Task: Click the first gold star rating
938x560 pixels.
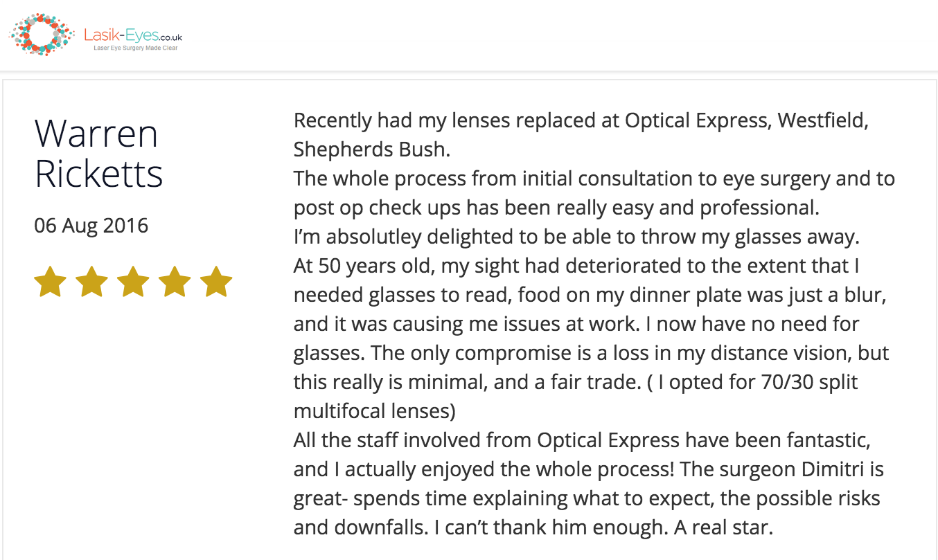Action: tap(51, 282)
